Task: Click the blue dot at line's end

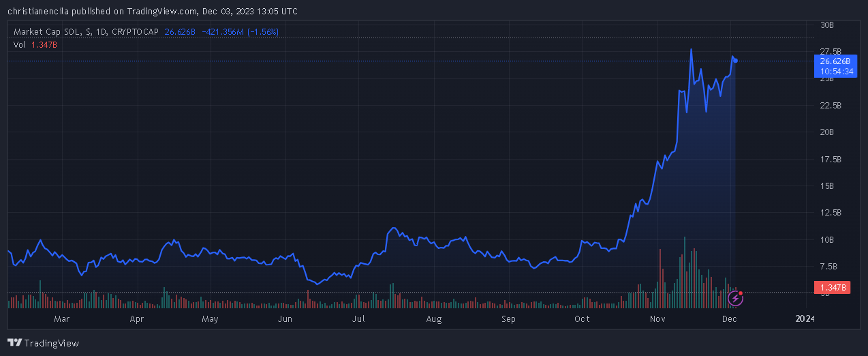Action: click(x=736, y=61)
